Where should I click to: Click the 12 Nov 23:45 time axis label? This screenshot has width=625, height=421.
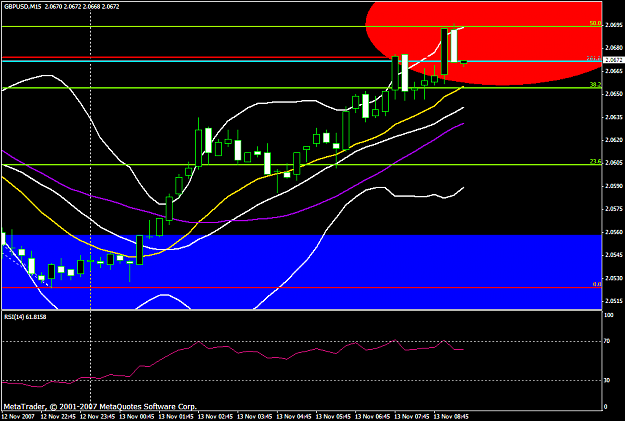pyautogui.click(x=97, y=416)
